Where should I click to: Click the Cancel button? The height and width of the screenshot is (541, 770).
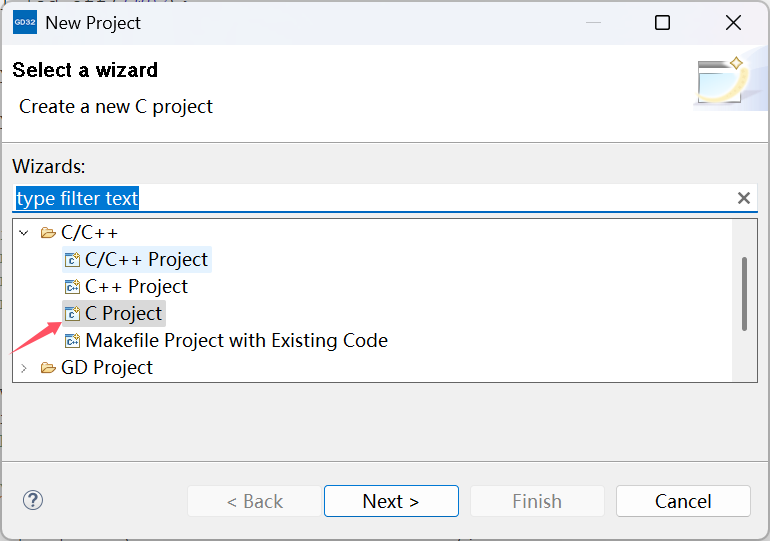tap(683, 501)
